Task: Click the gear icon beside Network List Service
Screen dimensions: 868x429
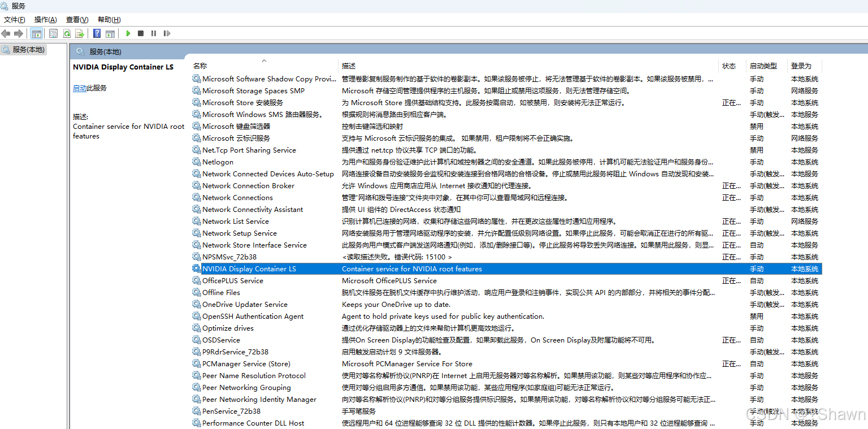Action: coord(197,221)
